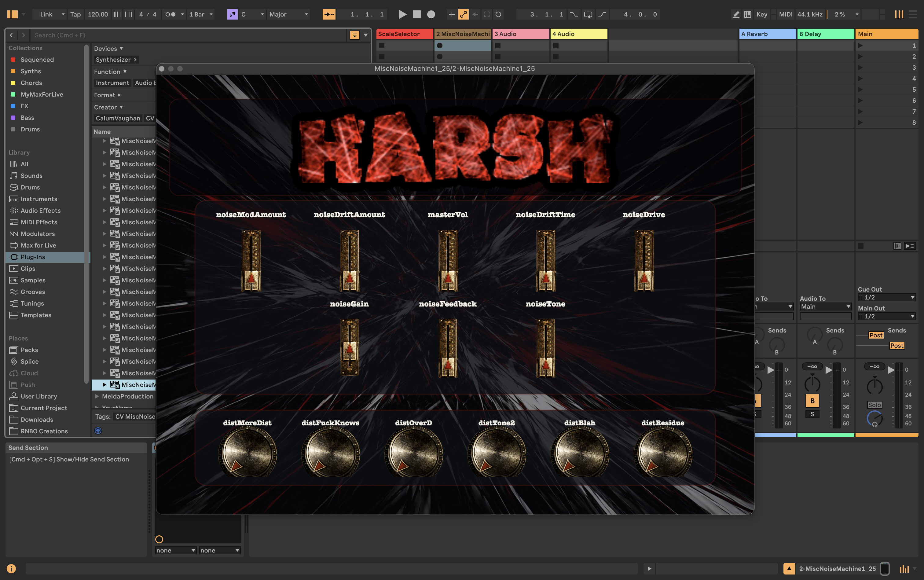Expand the Format filter group

pyautogui.click(x=107, y=95)
